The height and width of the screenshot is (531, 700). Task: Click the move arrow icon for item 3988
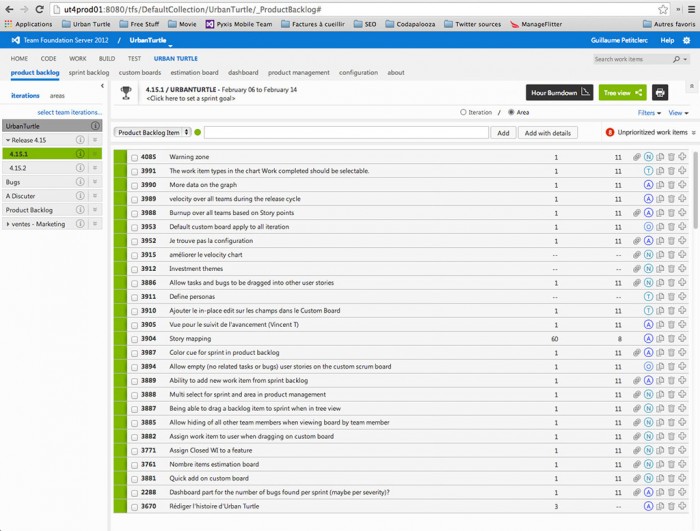[682, 213]
